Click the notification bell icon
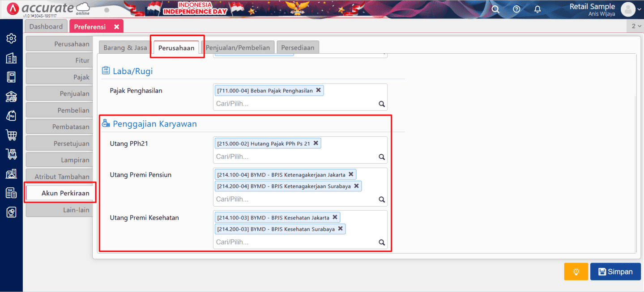644x292 pixels. pyautogui.click(x=537, y=9)
